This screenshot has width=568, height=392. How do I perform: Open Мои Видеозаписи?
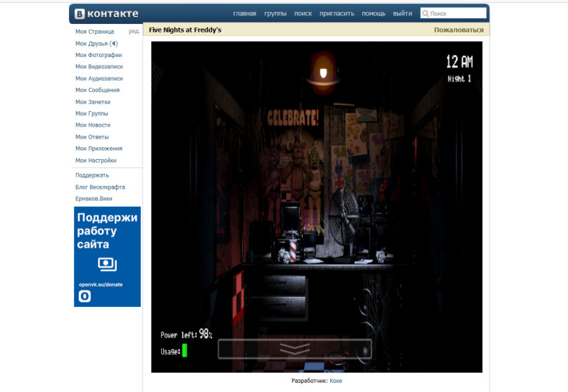(x=99, y=67)
